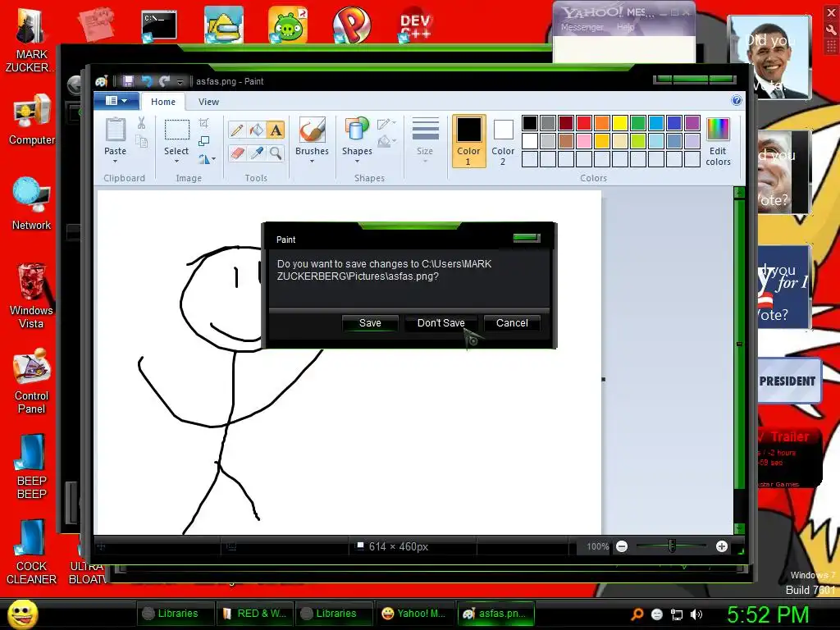Open the Network desktop icon
840x630 pixels.
pos(32,204)
